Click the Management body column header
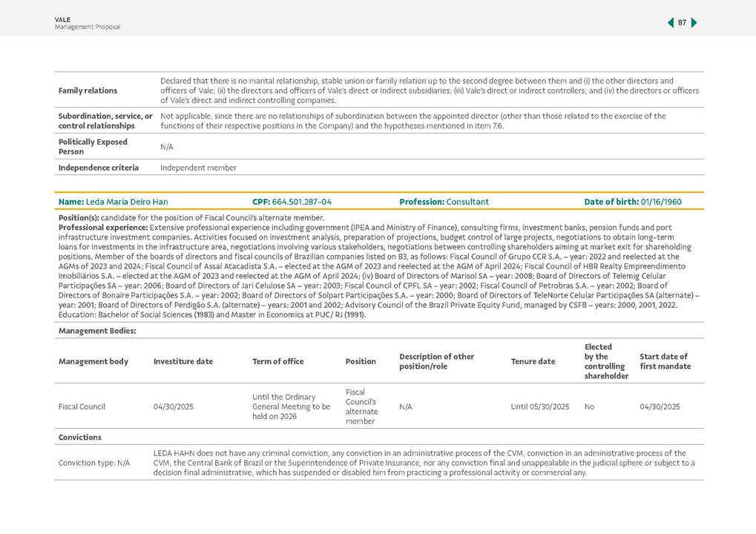Image resolution: width=756 pixels, height=534 pixels. click(93, 362)
